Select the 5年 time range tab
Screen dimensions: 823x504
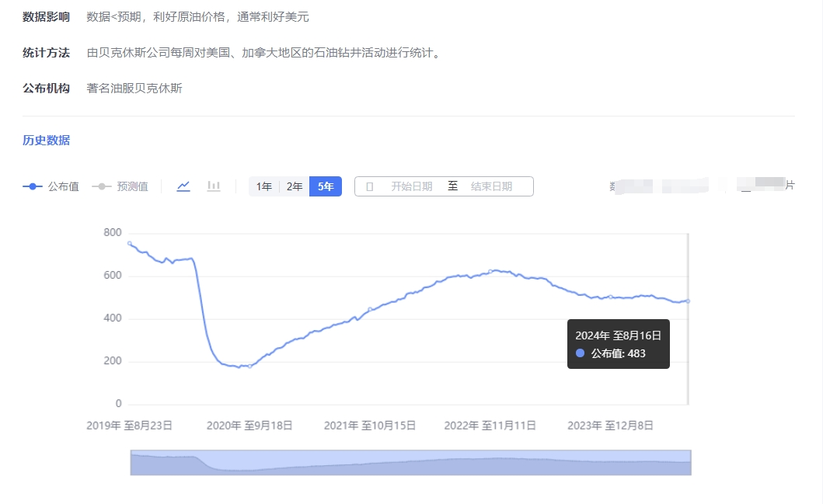point(326,186)
